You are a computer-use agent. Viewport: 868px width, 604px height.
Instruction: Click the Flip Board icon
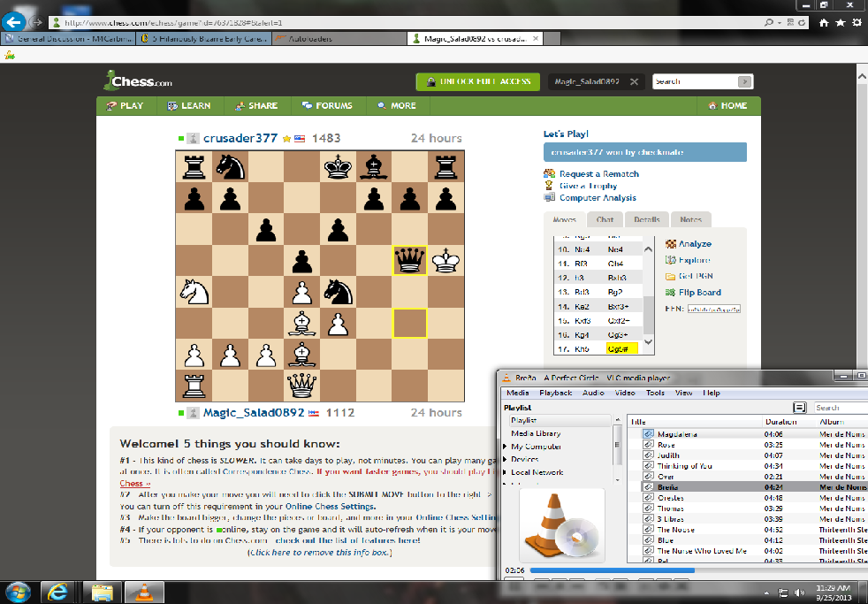click(x=671, y=293)
